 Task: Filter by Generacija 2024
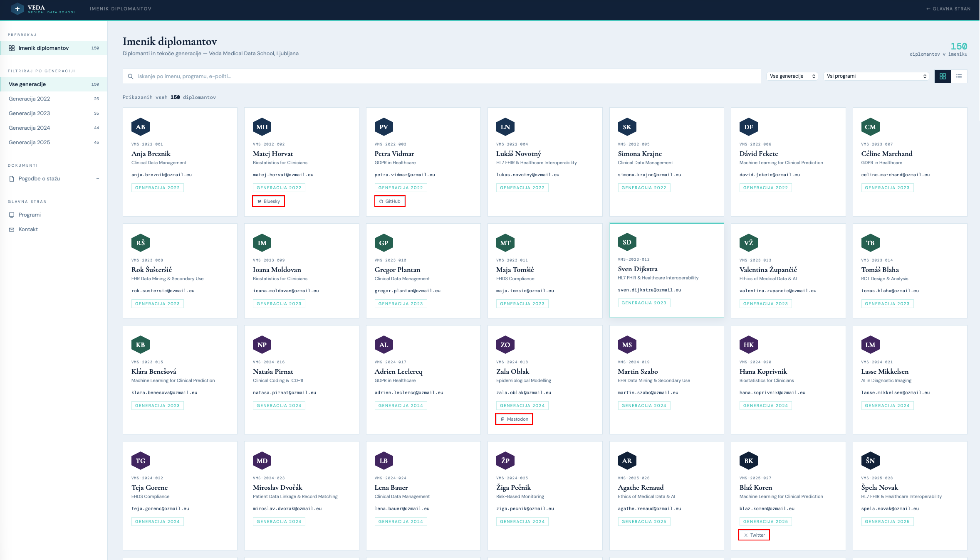54,128
